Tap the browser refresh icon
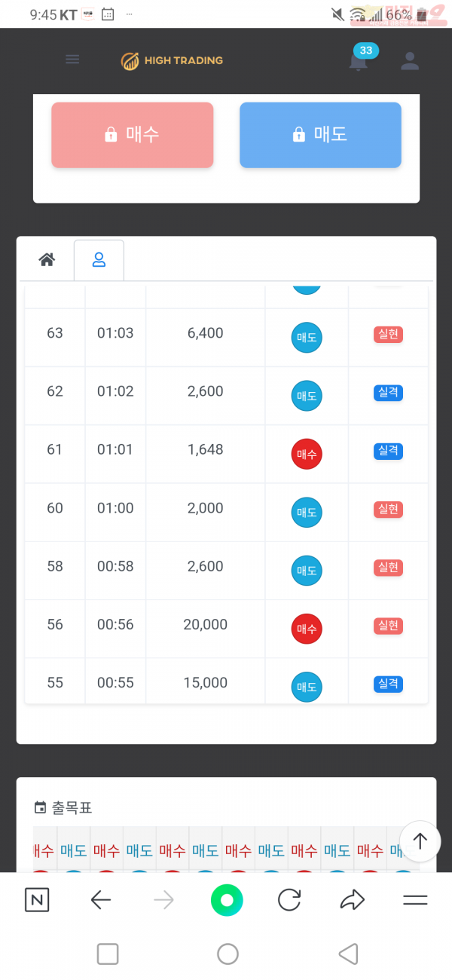The image size is (452, 980). pos(289,900)
